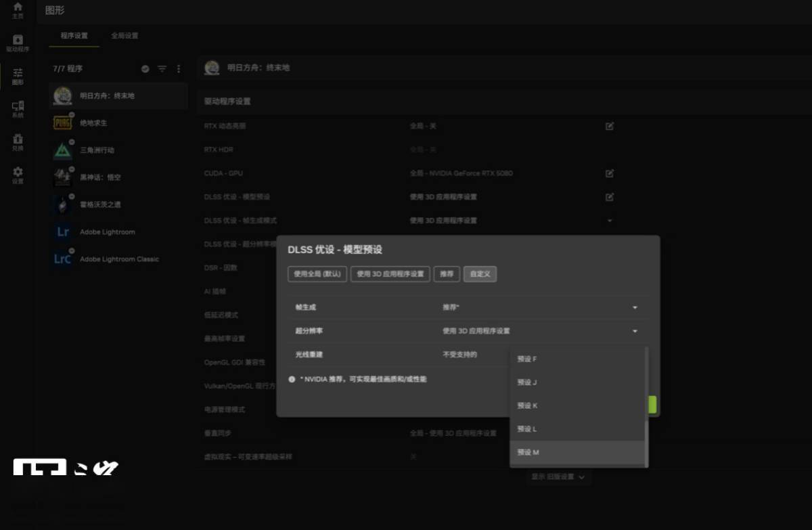The image size is (812, 530).
Task: Open the three-dot menu above program list
Action: coord(179,69)
